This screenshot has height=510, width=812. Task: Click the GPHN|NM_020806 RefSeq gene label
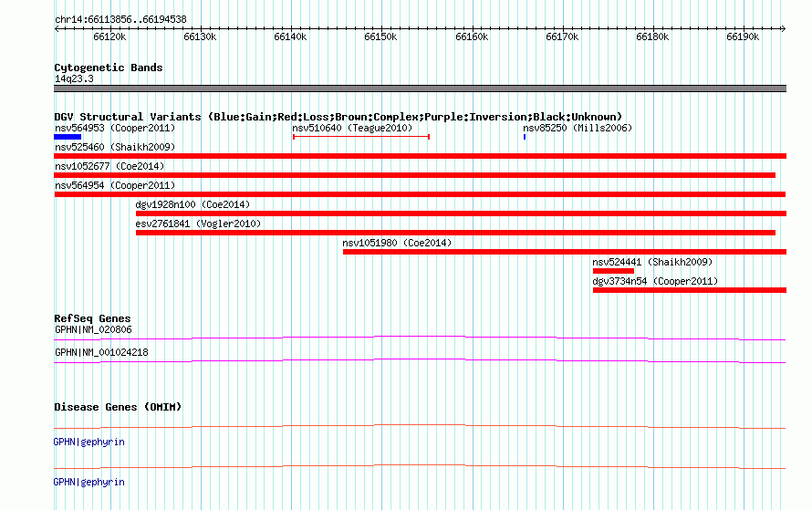click(93, 329)
